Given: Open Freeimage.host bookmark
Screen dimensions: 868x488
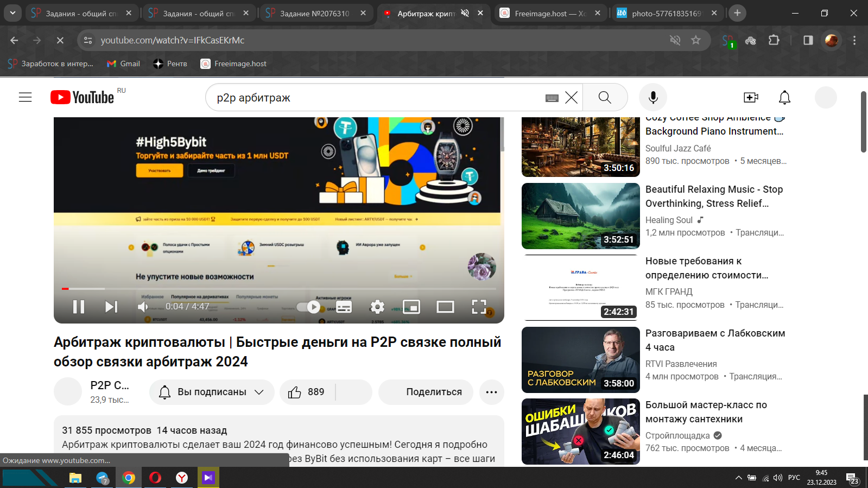Looking at the screenshot, I should 233,64.
